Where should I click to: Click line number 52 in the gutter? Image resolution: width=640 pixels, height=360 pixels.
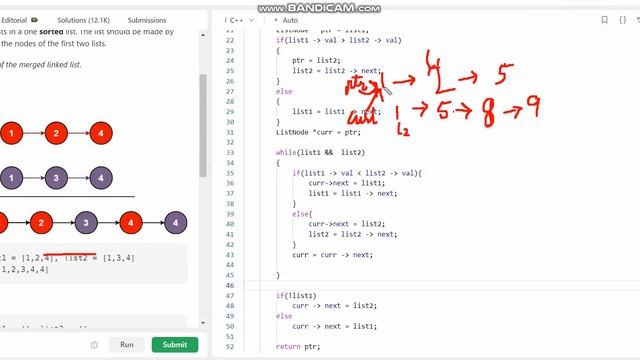click(x=230, y=347)
